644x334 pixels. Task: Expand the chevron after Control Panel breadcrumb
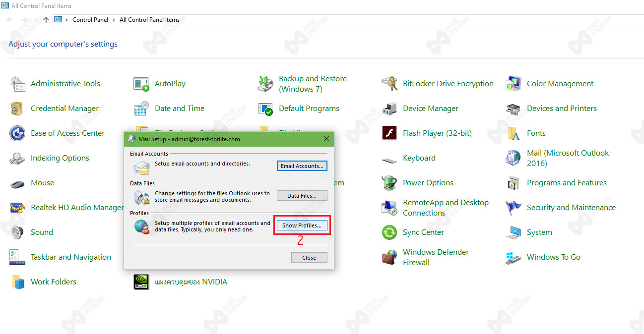pos(114,20)
